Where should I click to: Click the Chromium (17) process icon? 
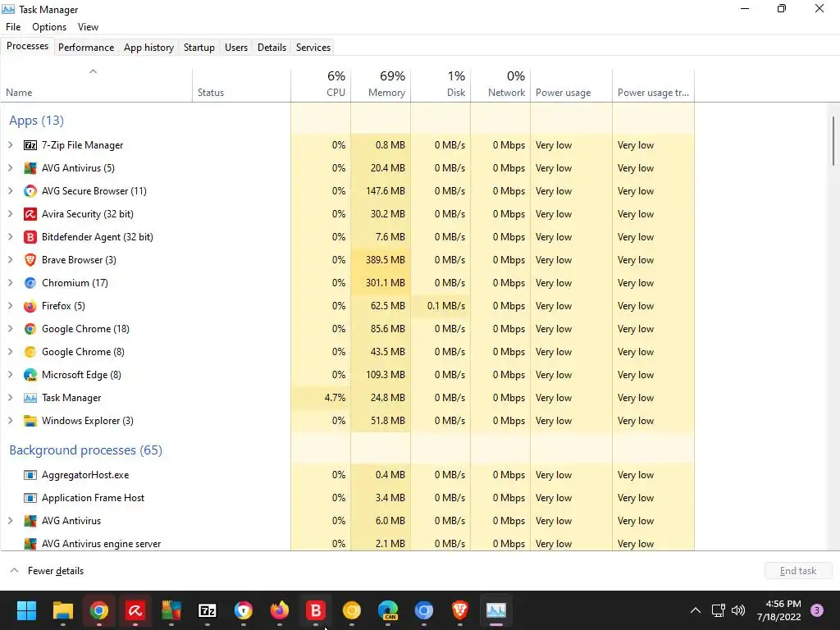(30, 283)
